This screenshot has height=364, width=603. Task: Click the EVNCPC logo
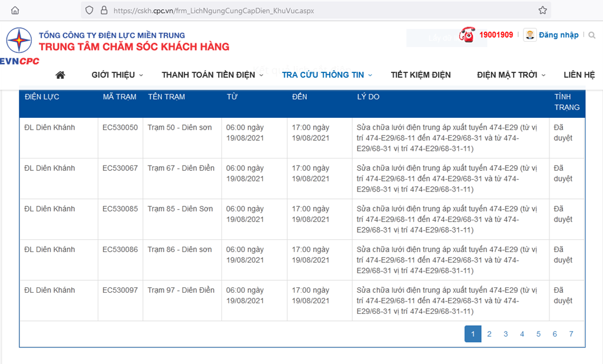coord(19,47)
